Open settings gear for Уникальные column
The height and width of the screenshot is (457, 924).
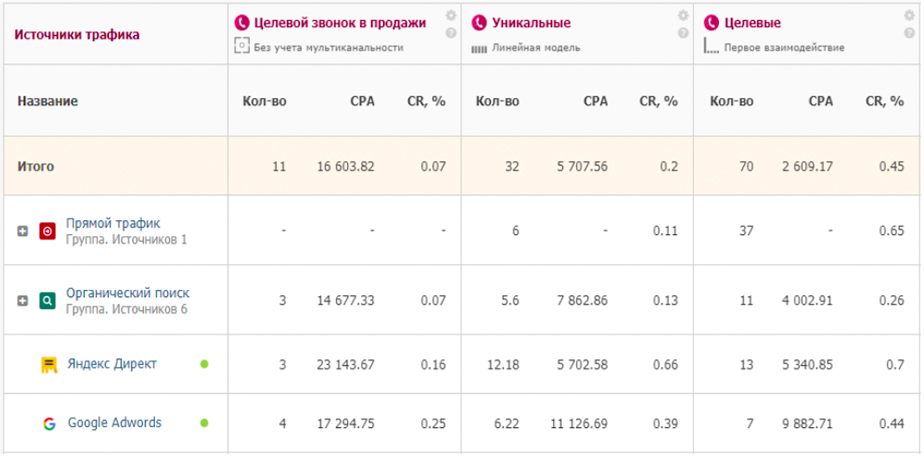(x=683, y=16)
